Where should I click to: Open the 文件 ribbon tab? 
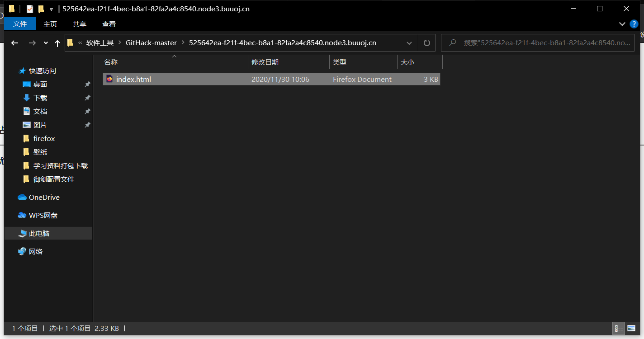click(x=20, y=24)
